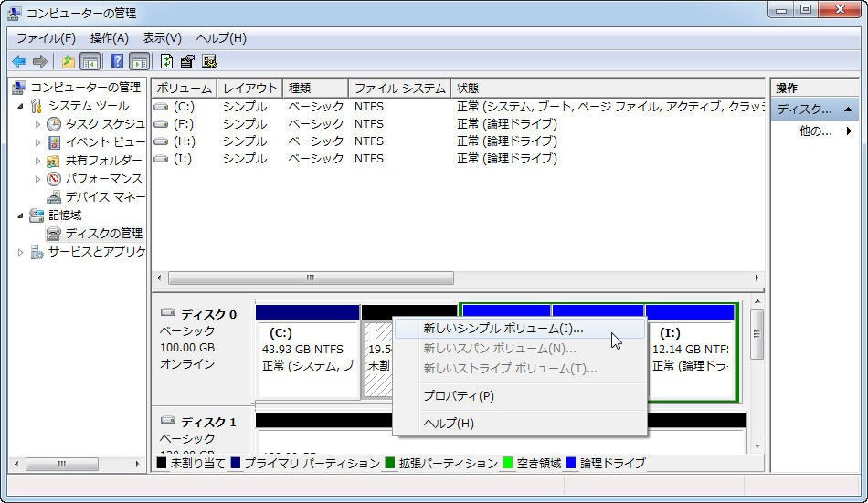The image size is (868, 503).
Task: Click the disk view scroll-down arrow
Action: pos(757,446)
